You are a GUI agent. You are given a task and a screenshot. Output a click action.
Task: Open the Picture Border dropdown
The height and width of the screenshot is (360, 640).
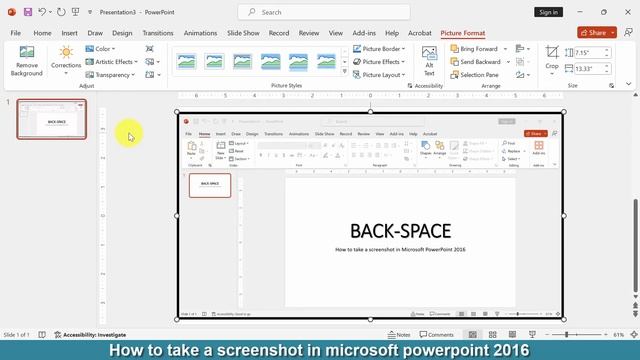(x=379, y=49)
